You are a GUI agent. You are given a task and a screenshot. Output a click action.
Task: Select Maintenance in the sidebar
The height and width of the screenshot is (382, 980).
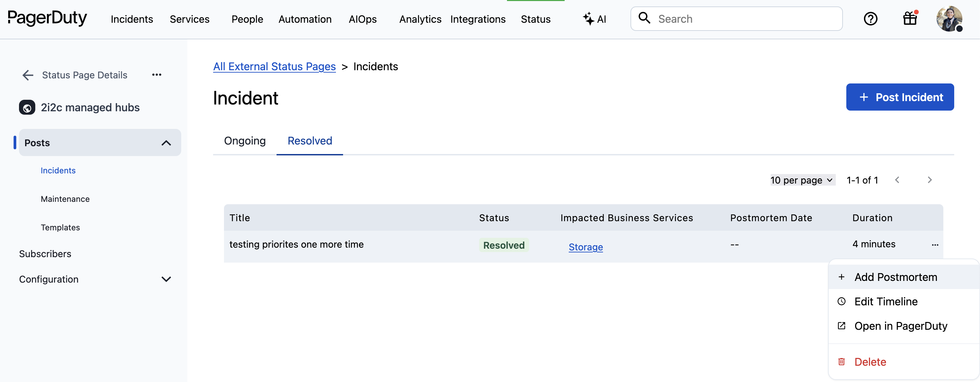tap(65, 199)
